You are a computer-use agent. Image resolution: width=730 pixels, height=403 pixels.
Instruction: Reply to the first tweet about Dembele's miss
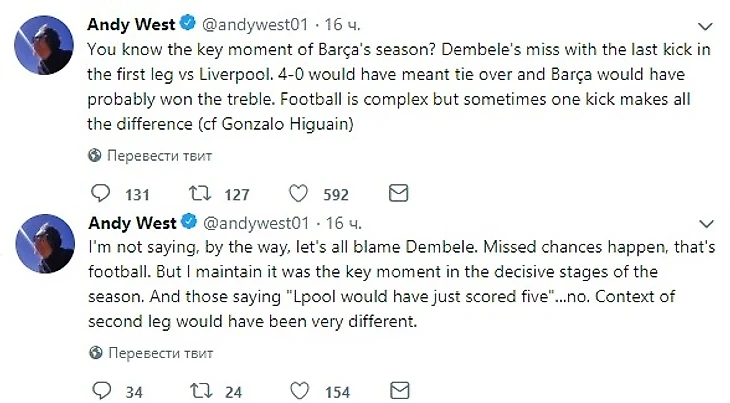pos(99,193)
